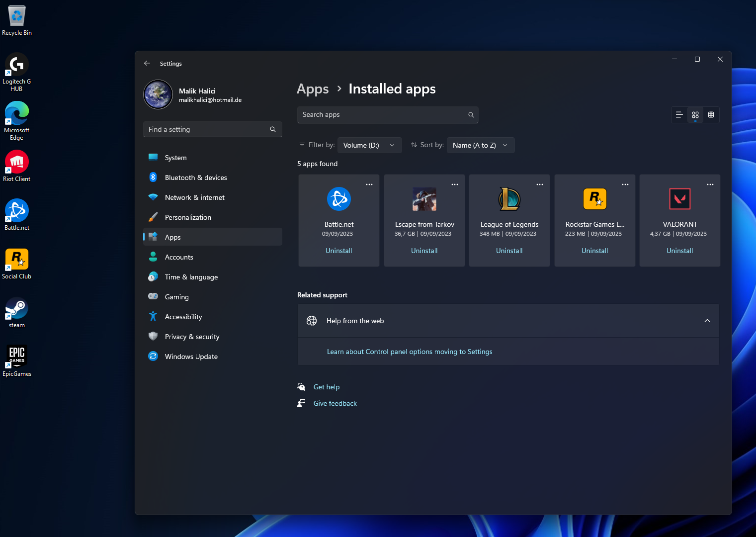The height and width of the screenshot is (537, 756).
Task: Click the Give feedback link
Action: (335, 403)
